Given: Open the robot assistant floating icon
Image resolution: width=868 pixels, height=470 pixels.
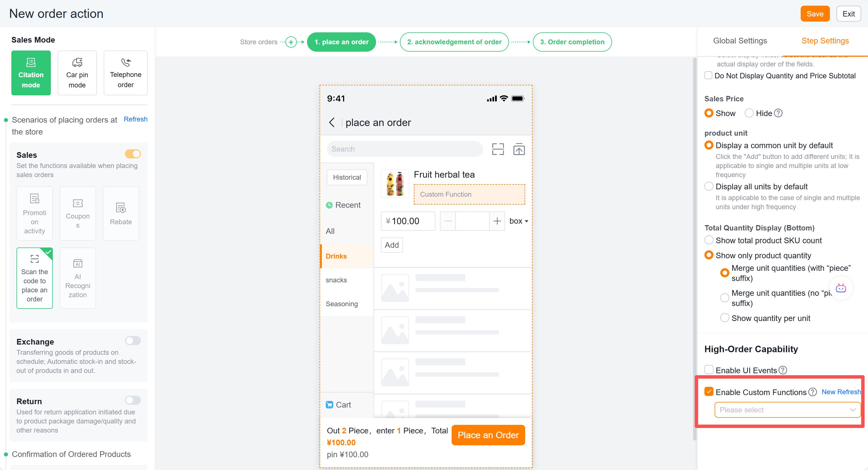Looking at the screenshot, I should pos(841,288).
